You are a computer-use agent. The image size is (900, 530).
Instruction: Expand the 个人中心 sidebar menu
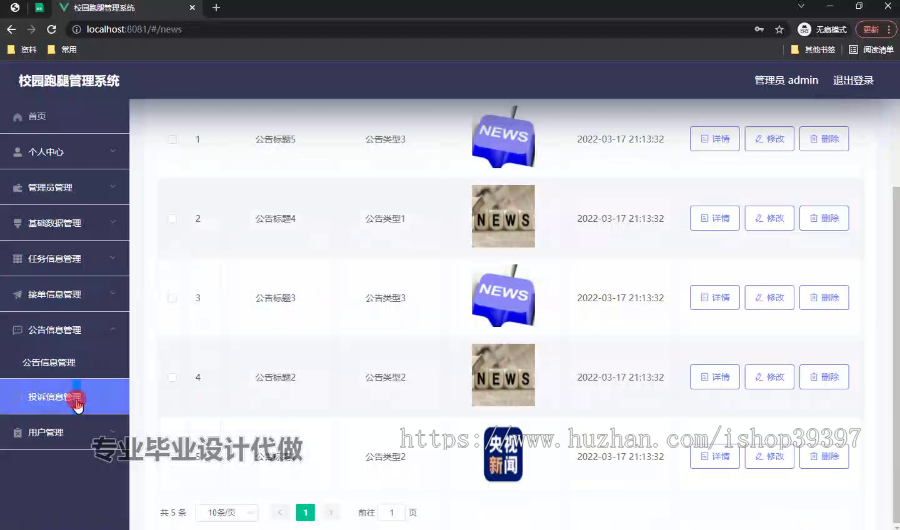tap(64, 152)
